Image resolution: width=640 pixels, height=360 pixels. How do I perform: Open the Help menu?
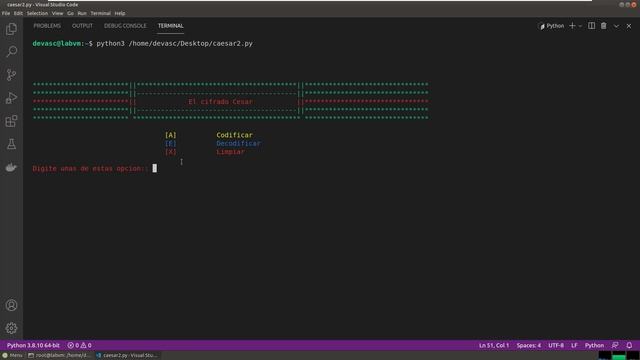pyautogui.click(x=120, y=13)
